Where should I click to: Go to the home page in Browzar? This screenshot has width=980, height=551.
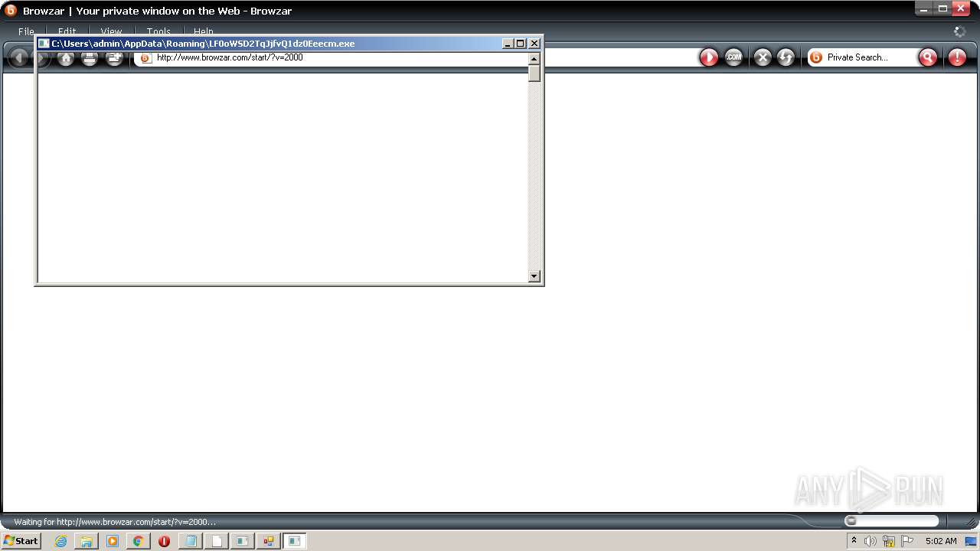click(x=66, y=58)
